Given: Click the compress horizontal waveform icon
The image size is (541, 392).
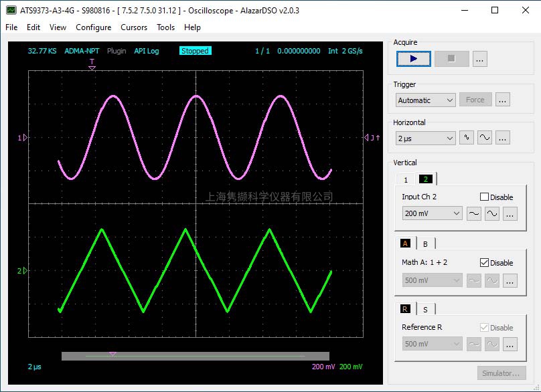Looking at the screenshot, I should pos(467,138).
